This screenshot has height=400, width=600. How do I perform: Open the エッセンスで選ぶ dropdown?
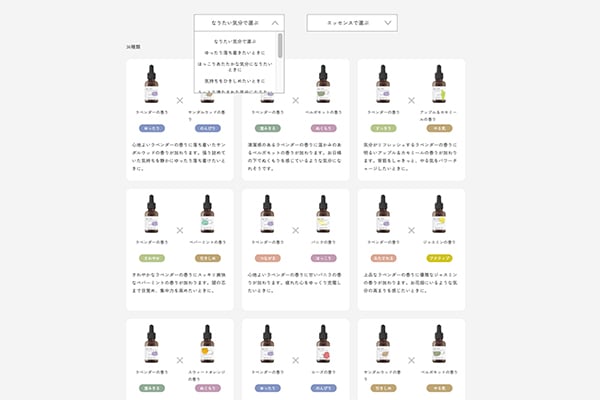352,21
